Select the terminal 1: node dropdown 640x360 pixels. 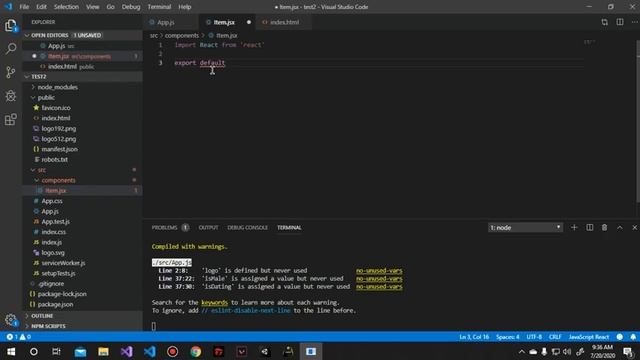tap(525, 227)
